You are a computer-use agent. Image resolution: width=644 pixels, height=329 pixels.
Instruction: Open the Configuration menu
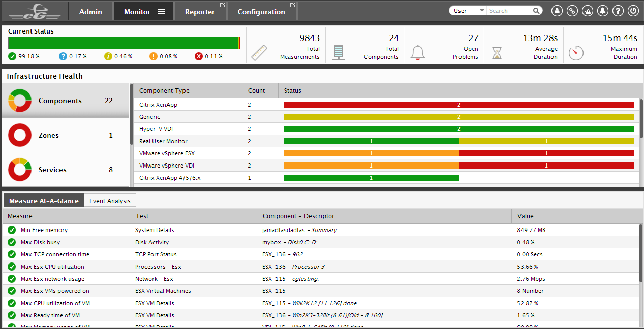pyautogui.click(x=262, y=11)
